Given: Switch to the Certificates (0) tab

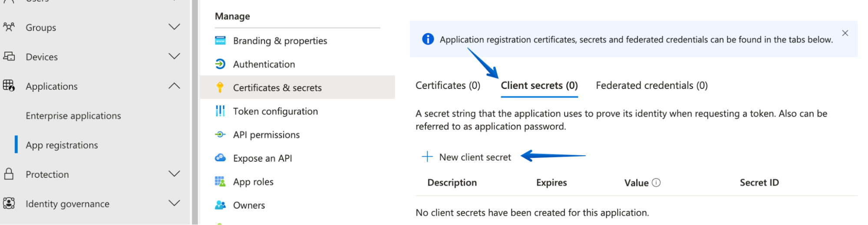Looking at the screenshot, I should [448, 85].
